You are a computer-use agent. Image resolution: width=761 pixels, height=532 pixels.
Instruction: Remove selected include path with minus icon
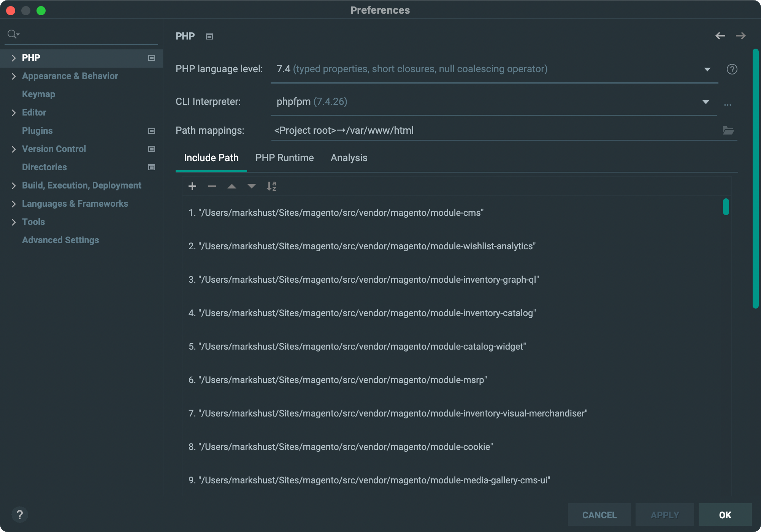tap(212, 186)
